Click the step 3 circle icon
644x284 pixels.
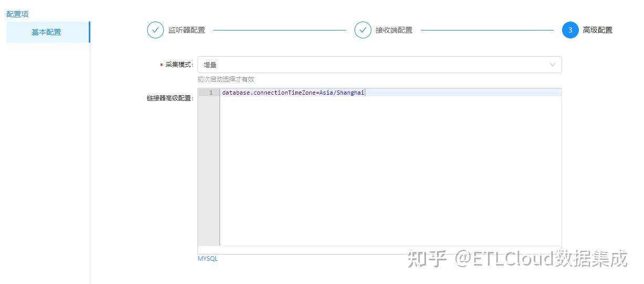(570, 30)
